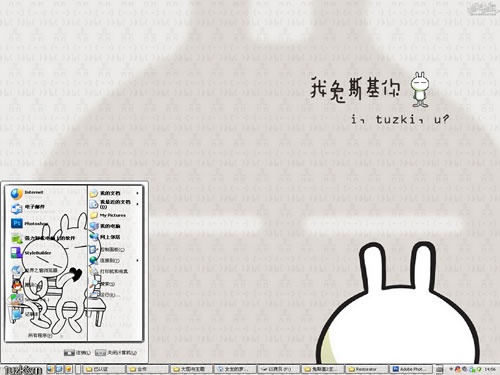Screen dimensions: 500x375
Task: Click the tuzki Start button
Action: point(23,370)
